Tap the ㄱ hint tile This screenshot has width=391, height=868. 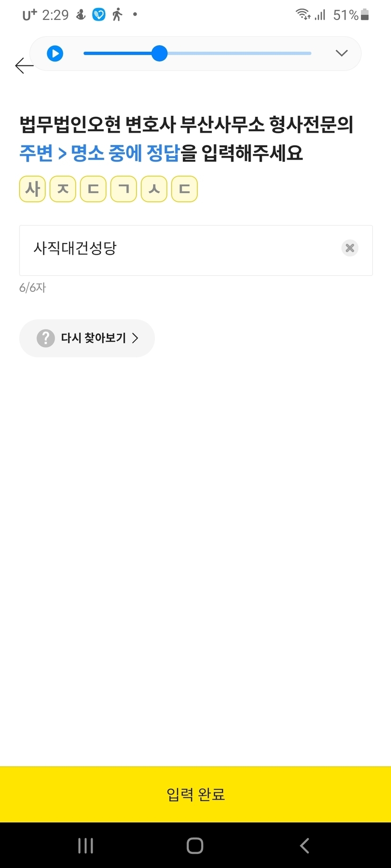[x=123, y=189]
